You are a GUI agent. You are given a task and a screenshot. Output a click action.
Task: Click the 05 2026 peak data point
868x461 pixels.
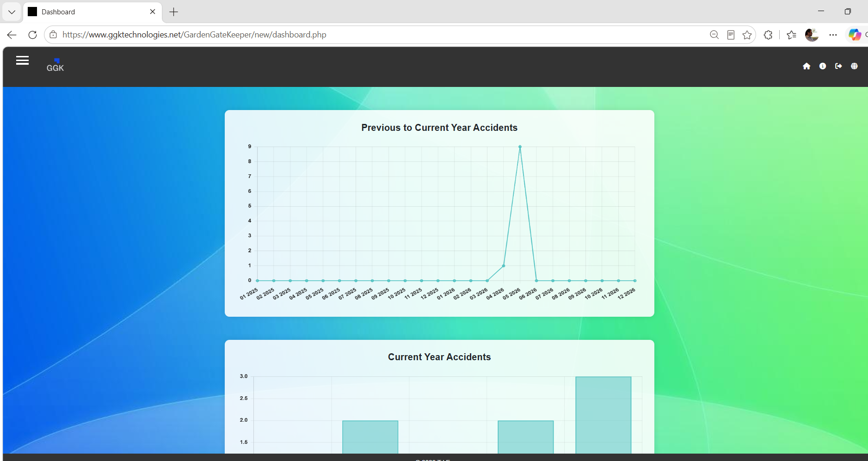pos(520,147)
